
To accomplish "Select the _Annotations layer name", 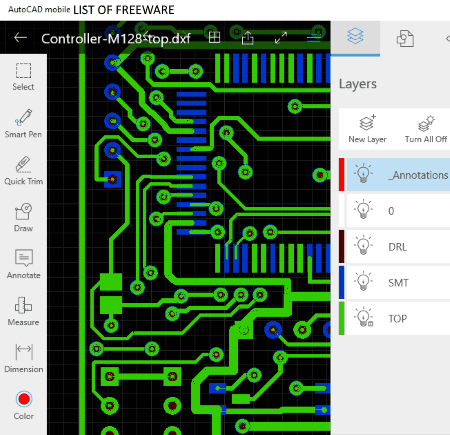I will (x=419, y=175).
